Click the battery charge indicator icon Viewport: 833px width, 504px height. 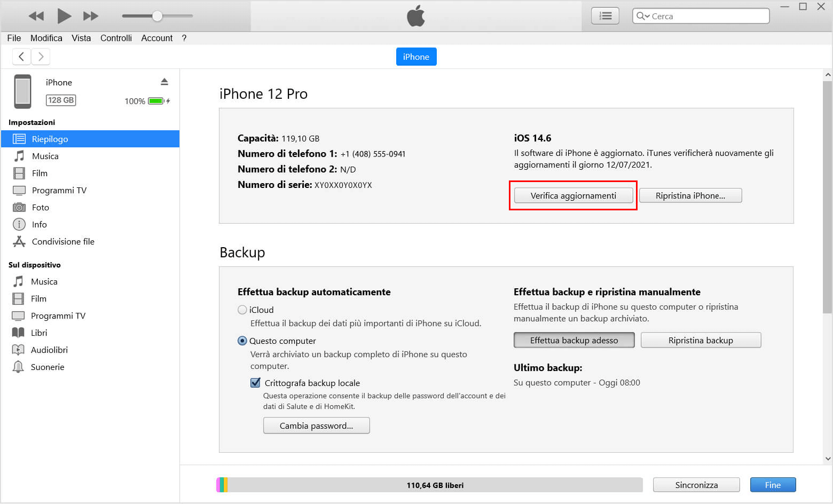click(159, 101)
